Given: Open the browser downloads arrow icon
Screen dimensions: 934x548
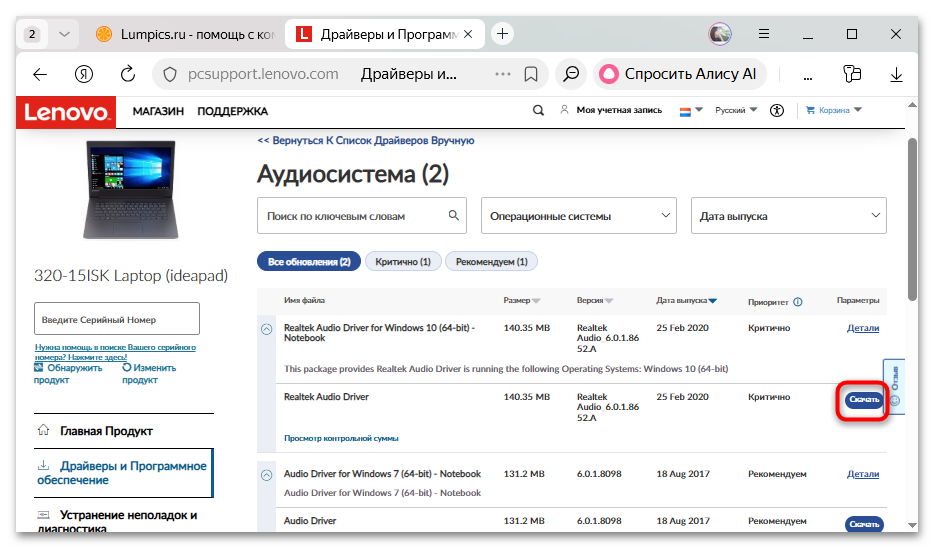Looking at the screenshot, I should tap(896, 74).
